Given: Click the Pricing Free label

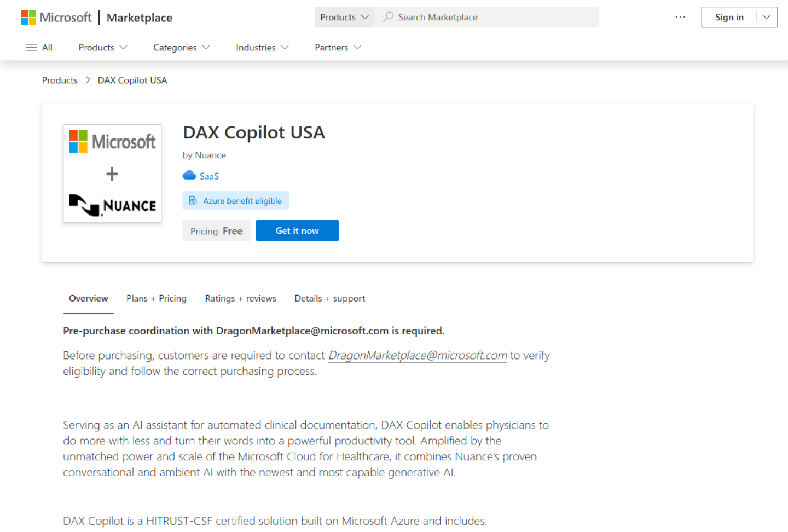Looking at the screenshot, I should point(217,231).
